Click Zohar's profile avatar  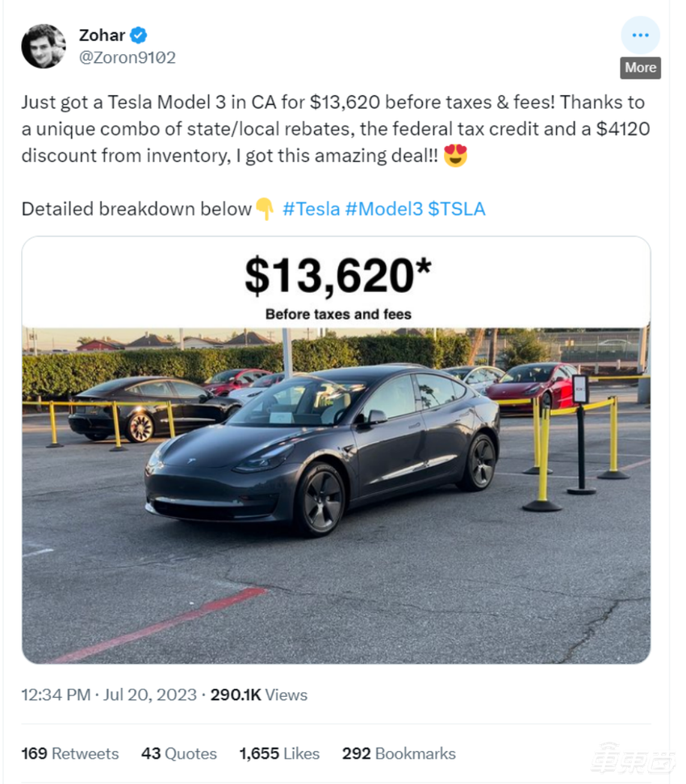tap(44, 45)
